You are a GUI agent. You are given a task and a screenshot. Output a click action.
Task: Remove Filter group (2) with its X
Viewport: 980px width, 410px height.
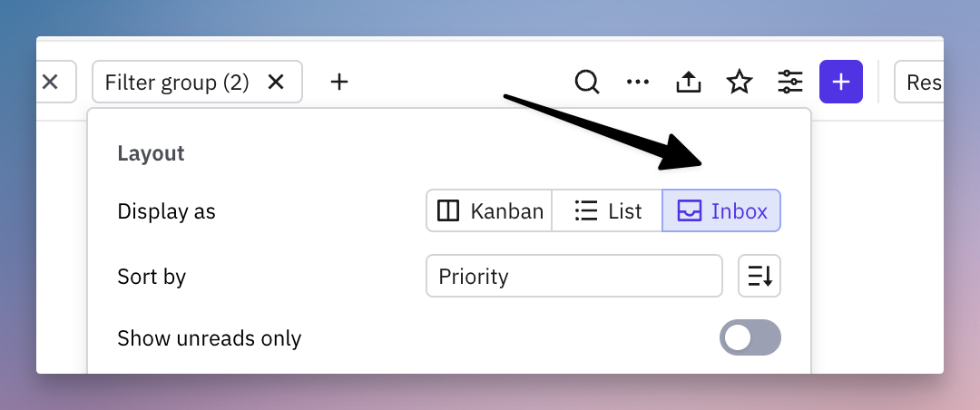[276, 82]
